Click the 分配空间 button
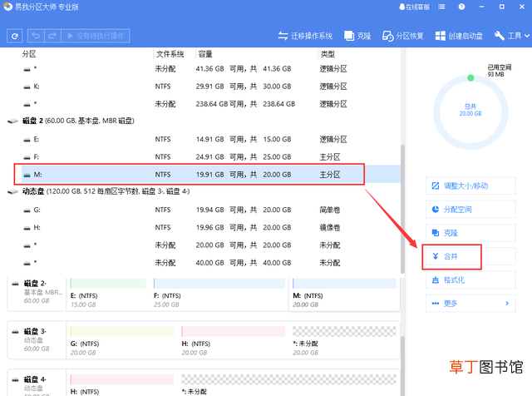This screenshot has height=396, width=532. click(x=470, y=209)
